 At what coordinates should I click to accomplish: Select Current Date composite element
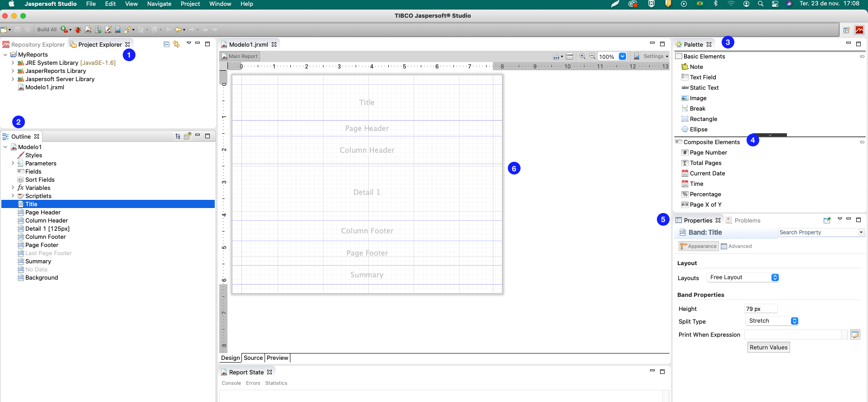click(x=704, y=173)
